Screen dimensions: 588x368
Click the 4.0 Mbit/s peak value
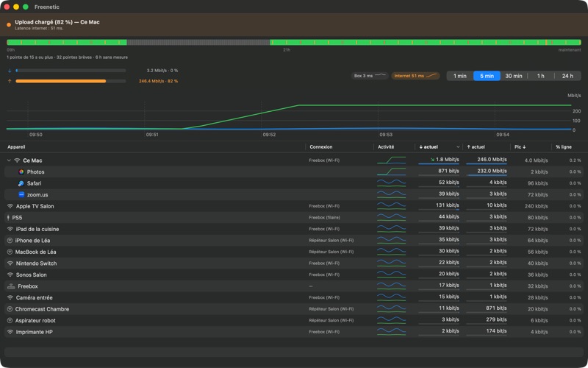click(x=536, y=160)
